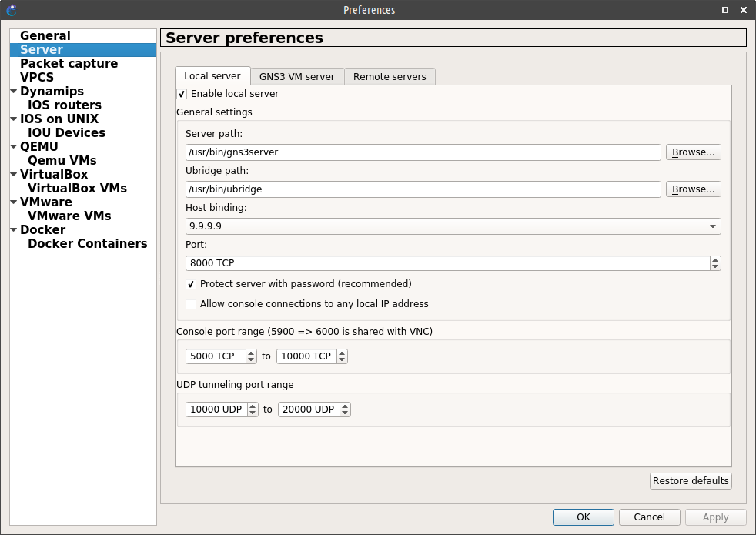Viewport: 756px width, 535px height.
Task: Click the GNS3 icon in title bar
Action: point(11,10)
